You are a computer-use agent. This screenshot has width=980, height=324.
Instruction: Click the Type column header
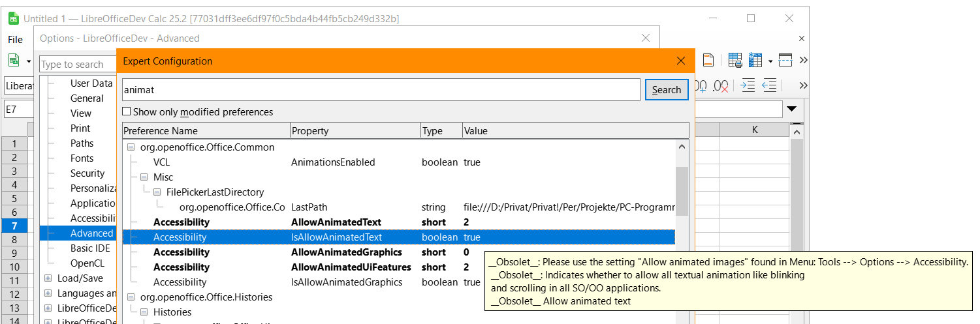(441, 131)
